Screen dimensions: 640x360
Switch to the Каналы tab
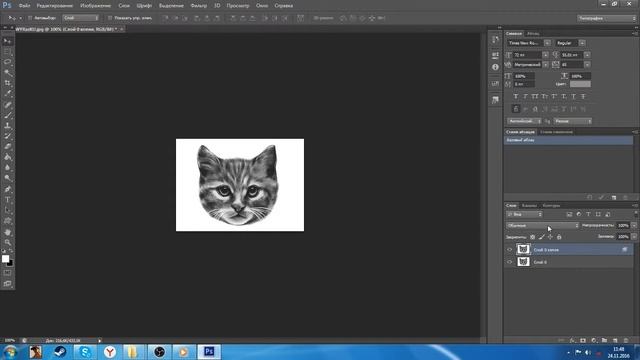pos(529,206)
